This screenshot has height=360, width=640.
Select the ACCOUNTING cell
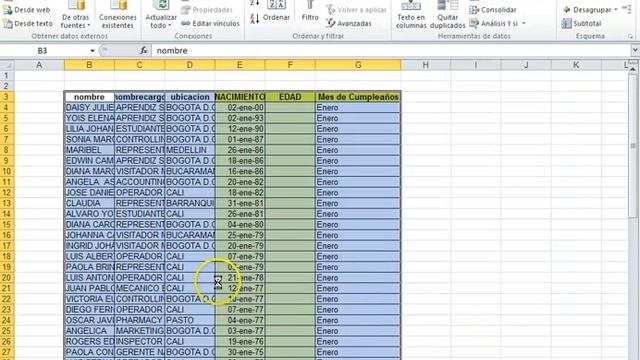[140, 182]
